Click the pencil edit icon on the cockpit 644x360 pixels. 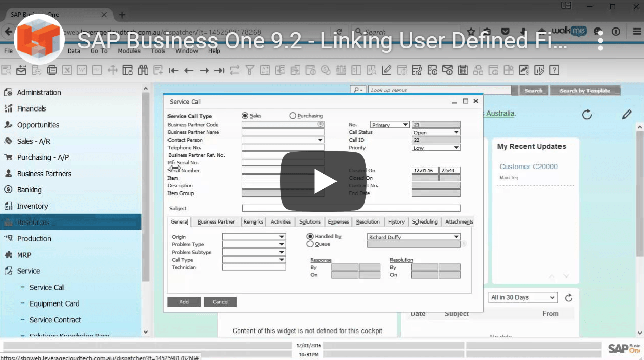coord(627,114)
